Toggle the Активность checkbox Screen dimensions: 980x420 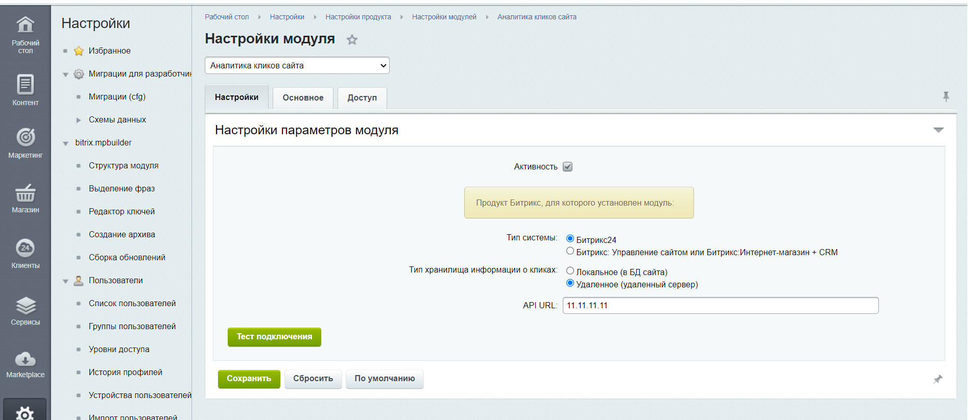click(567, 167)
